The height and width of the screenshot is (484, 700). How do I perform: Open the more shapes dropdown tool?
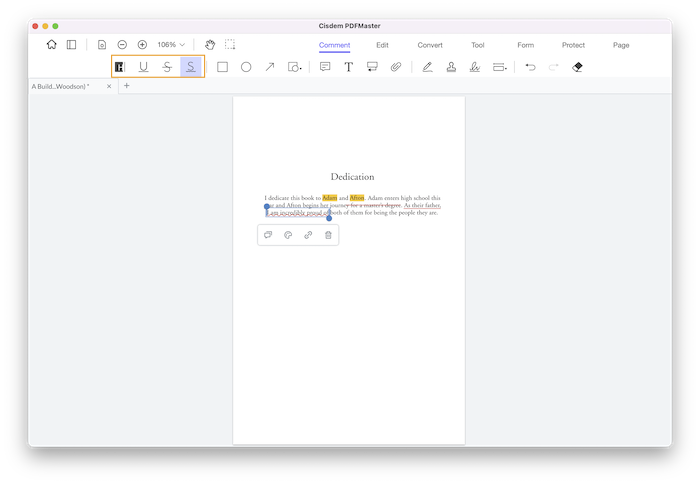click(x=295, y=67)
